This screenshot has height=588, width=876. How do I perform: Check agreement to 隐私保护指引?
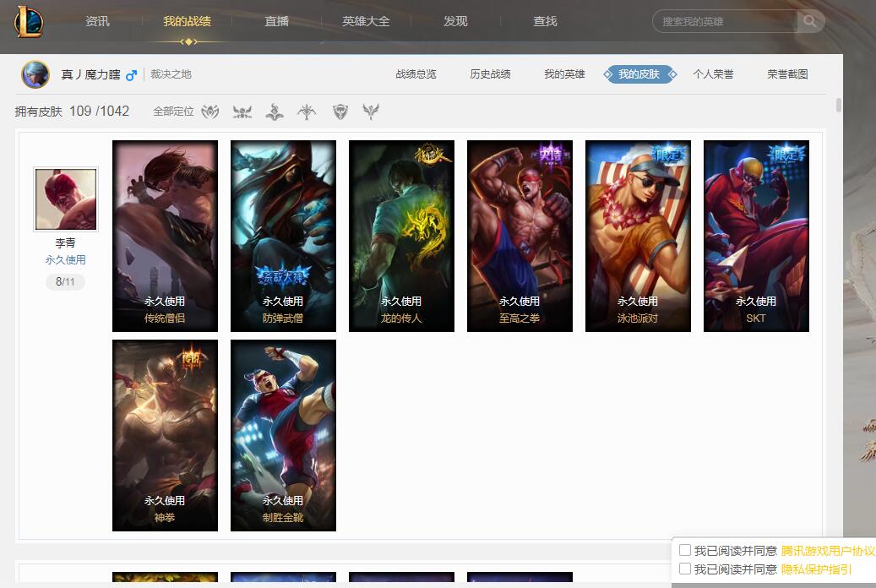(685, 569)
